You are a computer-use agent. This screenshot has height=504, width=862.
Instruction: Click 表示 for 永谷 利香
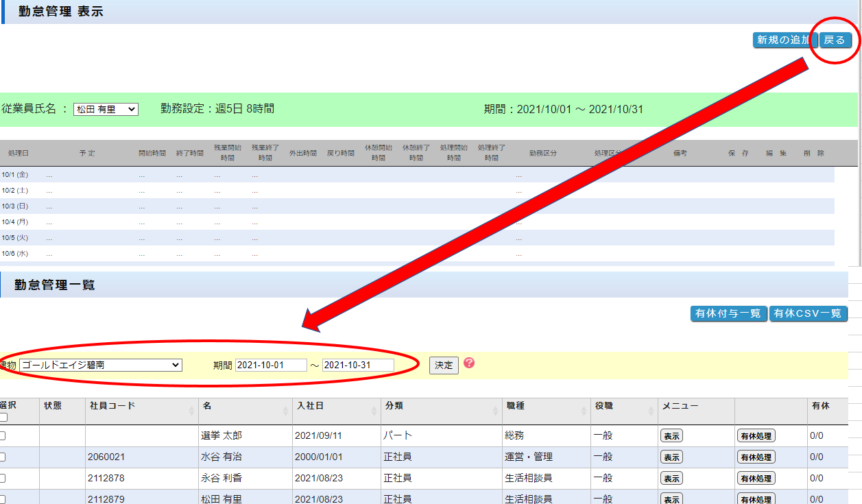pyautogui.click(x=671, y=479)
